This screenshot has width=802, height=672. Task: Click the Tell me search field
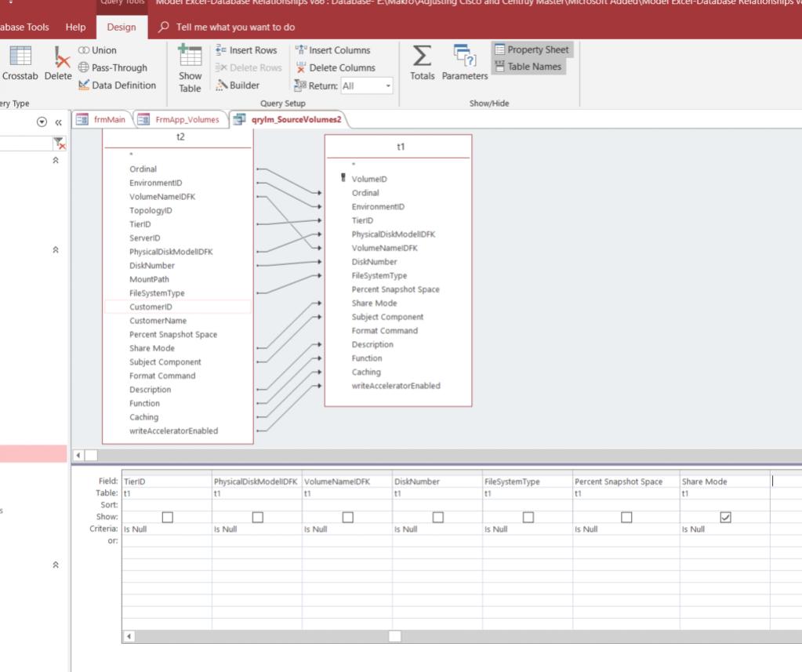tap(235, 27)
